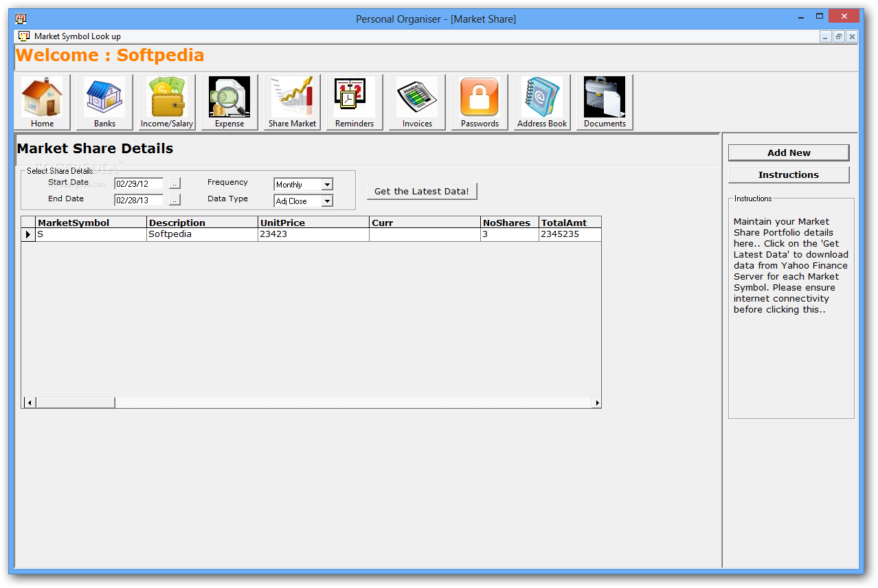The image size is (878, 588).
Task: Click the TotalAmt cell '2345235'
Action: [570, 235]
